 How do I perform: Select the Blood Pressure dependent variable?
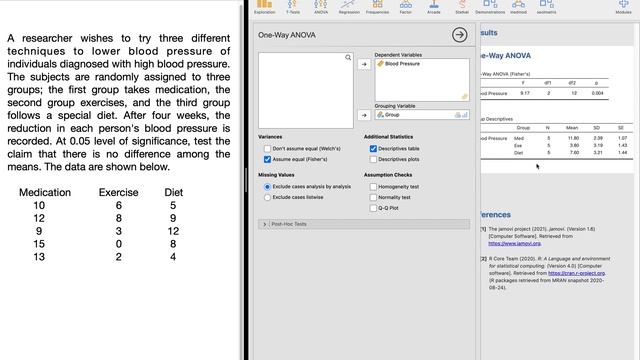[402, 64]
